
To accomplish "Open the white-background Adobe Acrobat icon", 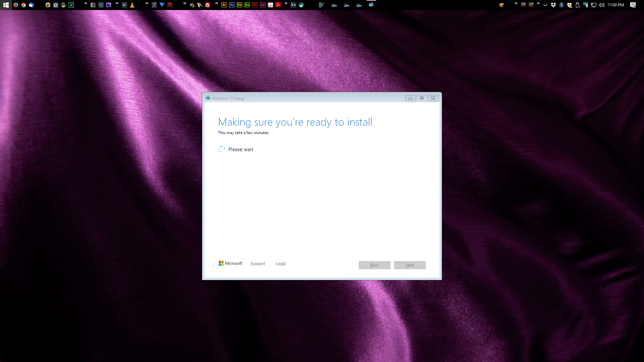I will pos(270,5).
